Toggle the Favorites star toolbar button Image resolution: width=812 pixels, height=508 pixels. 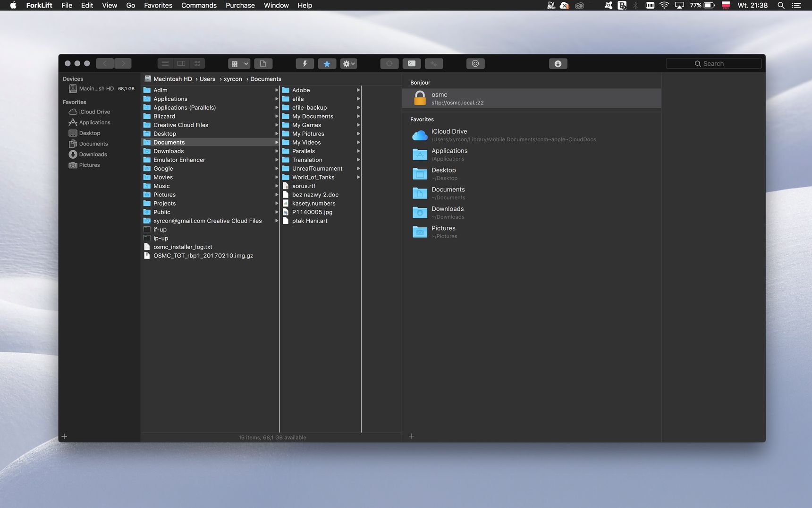(327, 63)
